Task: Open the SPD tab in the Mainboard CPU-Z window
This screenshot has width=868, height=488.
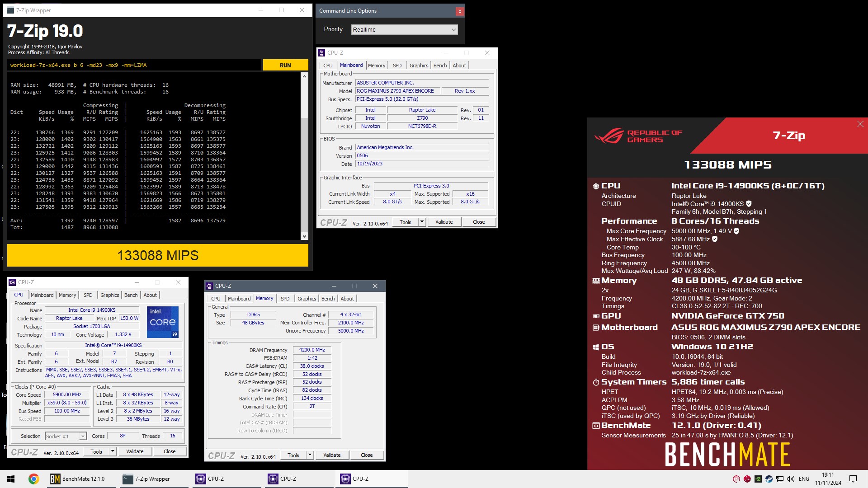Action: [x=397, y=66]
